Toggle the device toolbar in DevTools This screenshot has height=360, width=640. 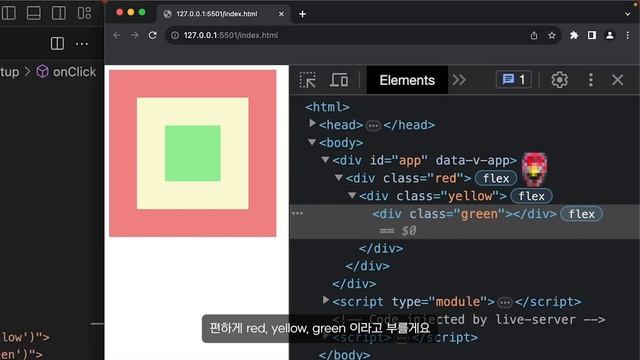[x=339, y=80]
